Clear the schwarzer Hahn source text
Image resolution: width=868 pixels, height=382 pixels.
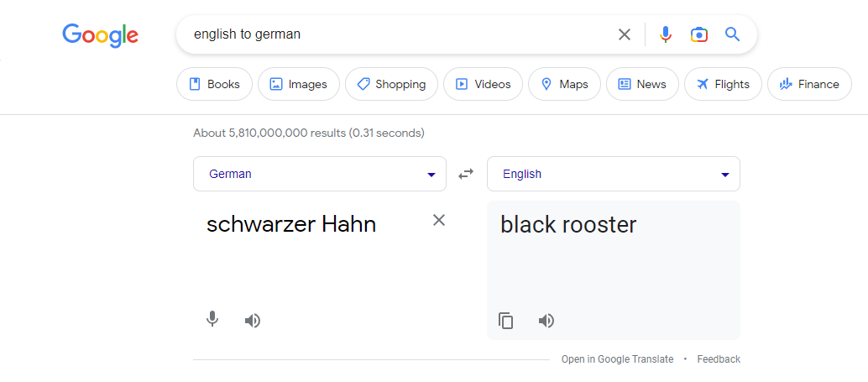coord(439,220)
